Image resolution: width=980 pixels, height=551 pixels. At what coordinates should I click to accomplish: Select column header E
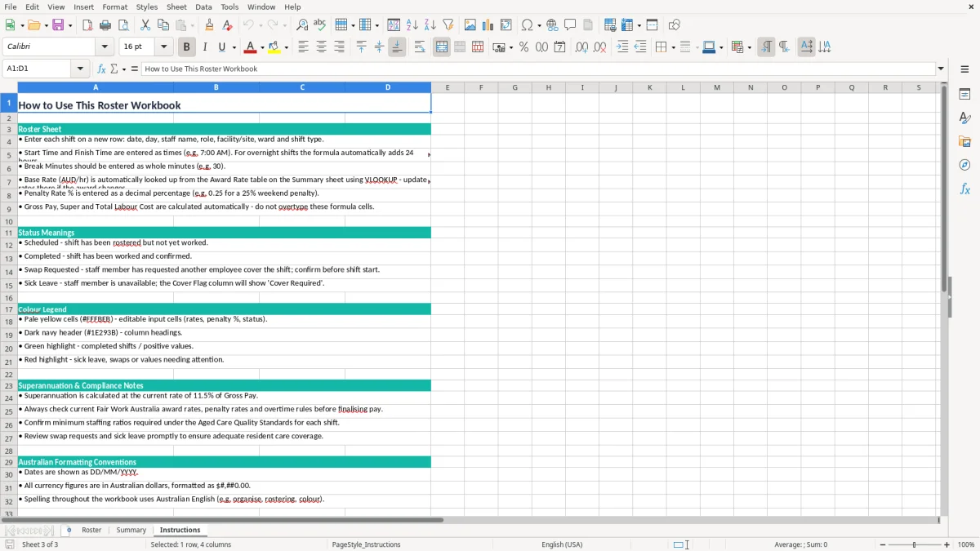tap(448, 87)
